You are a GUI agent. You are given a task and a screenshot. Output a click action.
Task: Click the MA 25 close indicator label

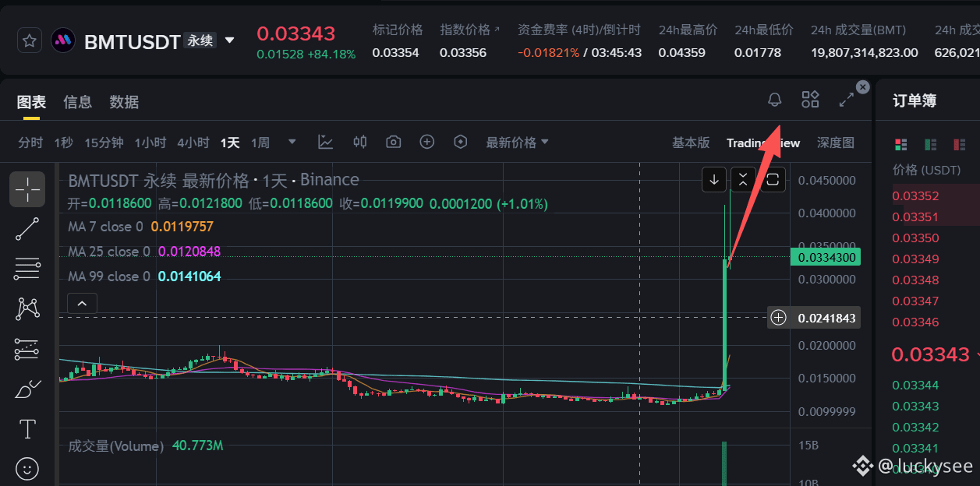[108, 252]
